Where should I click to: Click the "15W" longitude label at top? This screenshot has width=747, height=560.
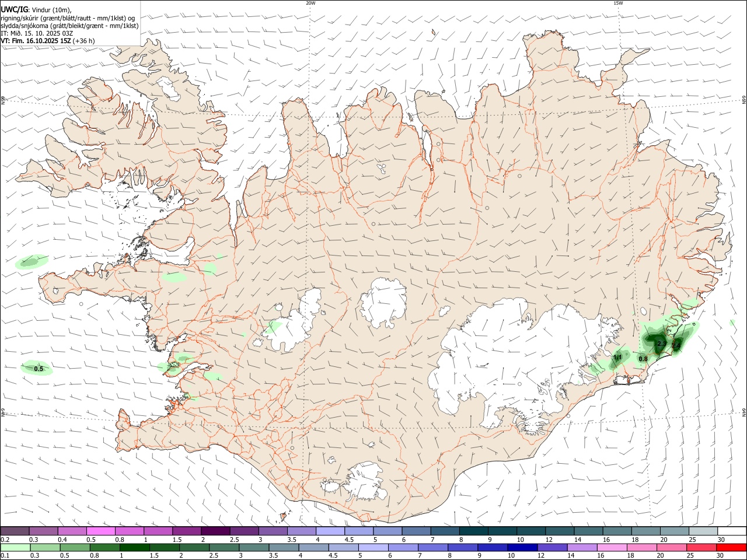coord(617,3)
